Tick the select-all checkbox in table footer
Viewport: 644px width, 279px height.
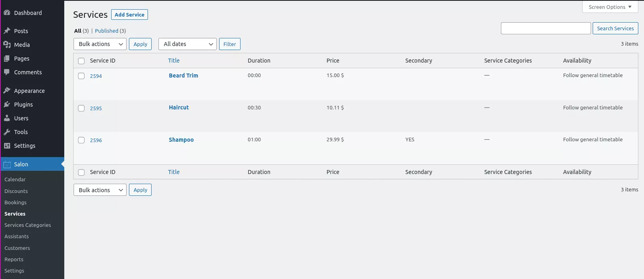click(x=81, y=172)
